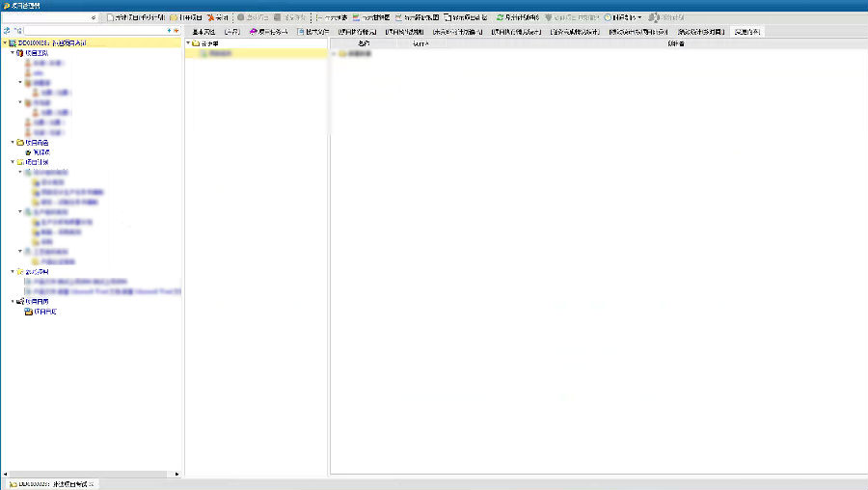The width and height of the screenshot is (868, 490).
Task: Click the second column header of the file table
Action: pyautogui.click(x=421, y=43)
